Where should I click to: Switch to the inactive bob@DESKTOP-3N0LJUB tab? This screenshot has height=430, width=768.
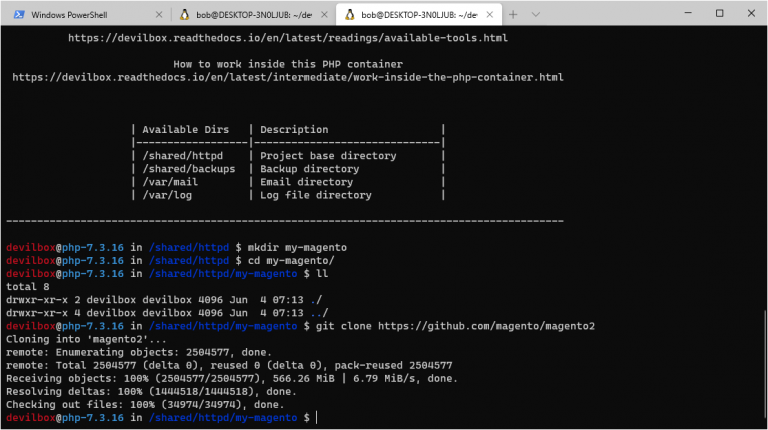(x=250, y=15)
